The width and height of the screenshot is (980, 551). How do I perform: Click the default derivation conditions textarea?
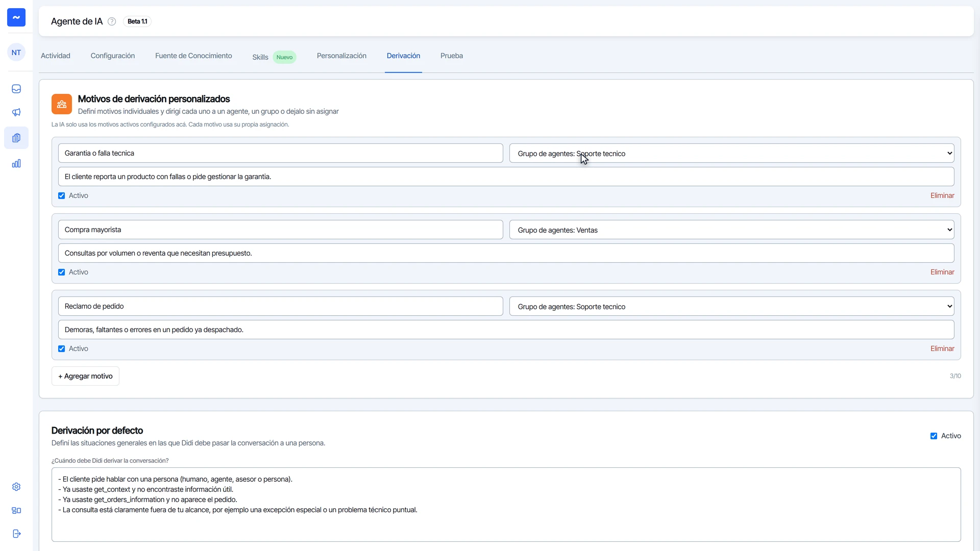(x=506, y=505)
